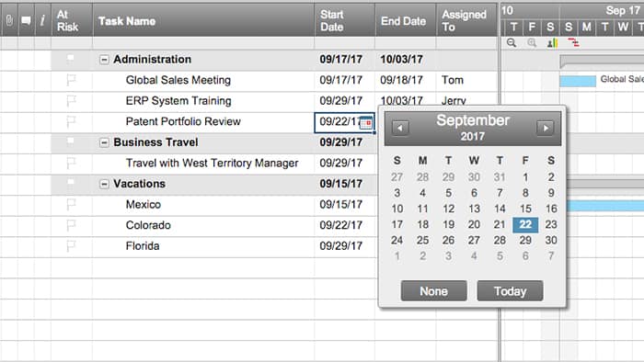The image size is (644, 362).
Task: Click the Global Sales Meeting Gantt bar
Action: pyautogui.click(x=578, y=81)
